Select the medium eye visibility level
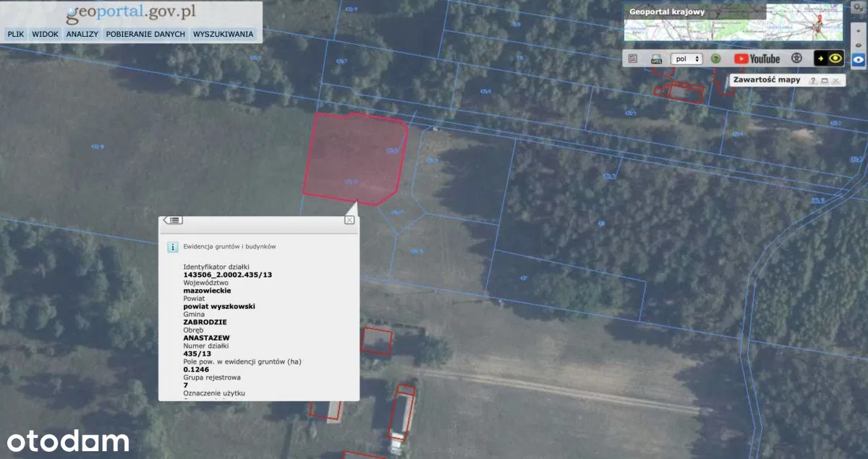 [859, 45]
